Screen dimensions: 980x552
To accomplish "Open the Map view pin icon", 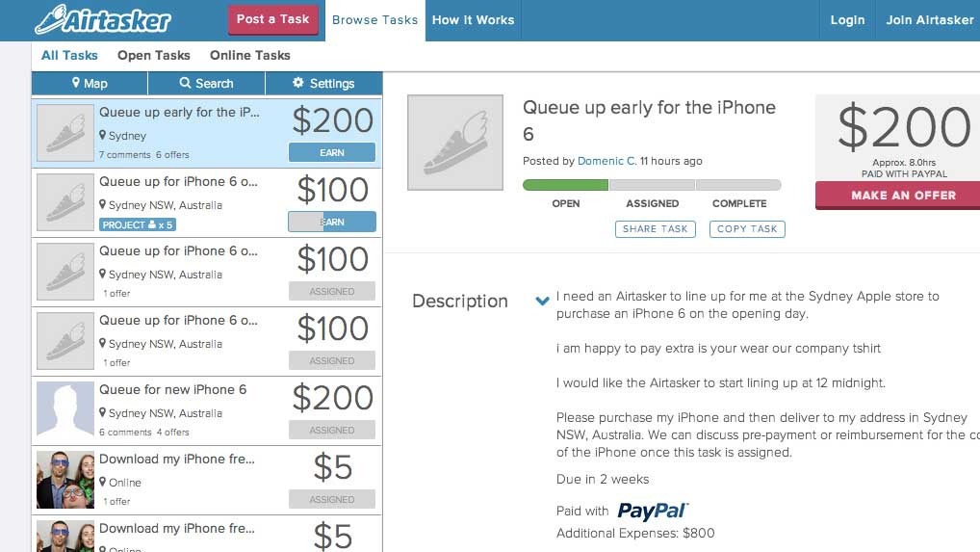I will click(x=76, y=83).
